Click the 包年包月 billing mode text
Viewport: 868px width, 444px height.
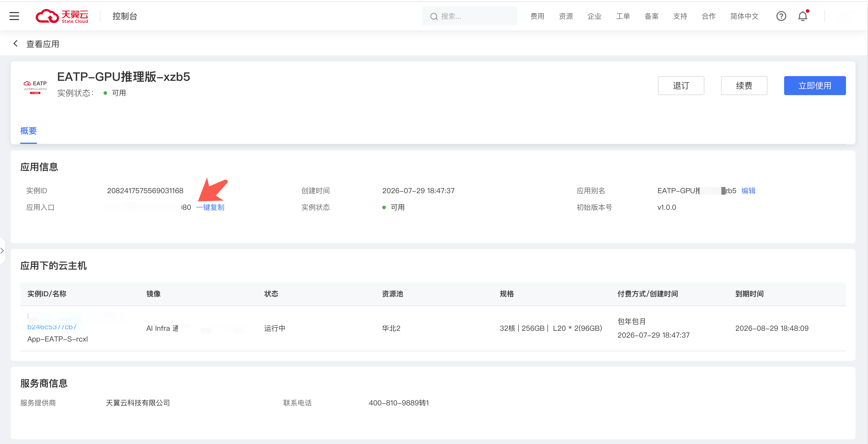(x=632, y=322)
